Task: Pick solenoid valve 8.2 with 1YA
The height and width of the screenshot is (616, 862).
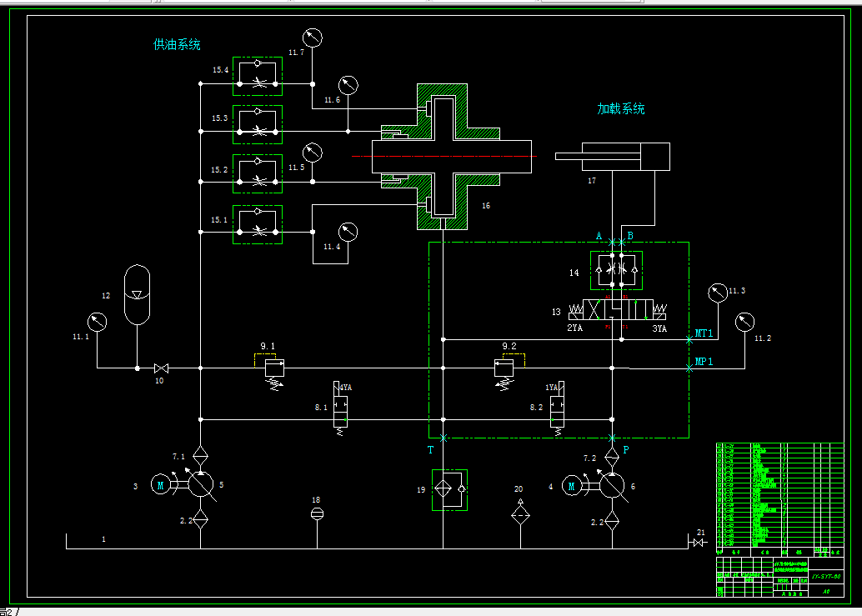Action: click(557, 408)
